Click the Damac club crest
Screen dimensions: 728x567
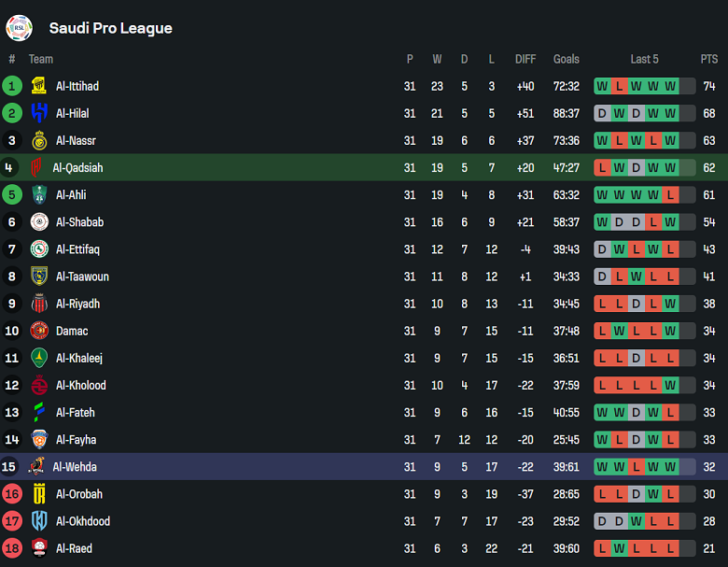point(39,331)
